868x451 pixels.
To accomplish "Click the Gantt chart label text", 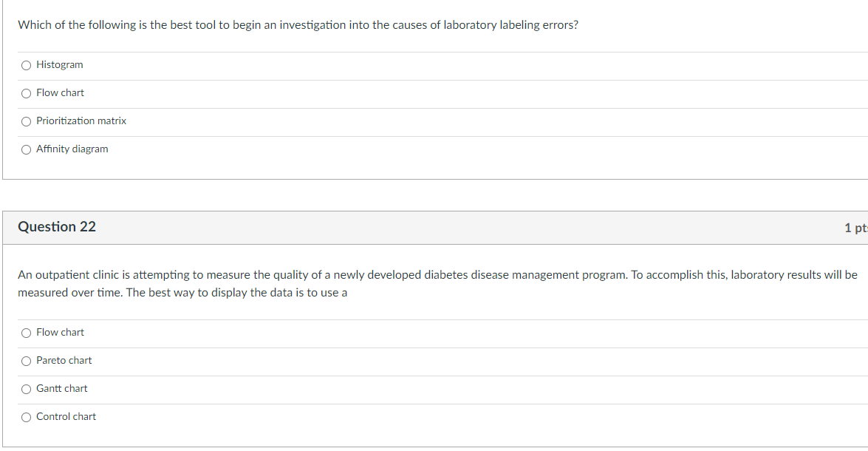I will coord(61,389).
